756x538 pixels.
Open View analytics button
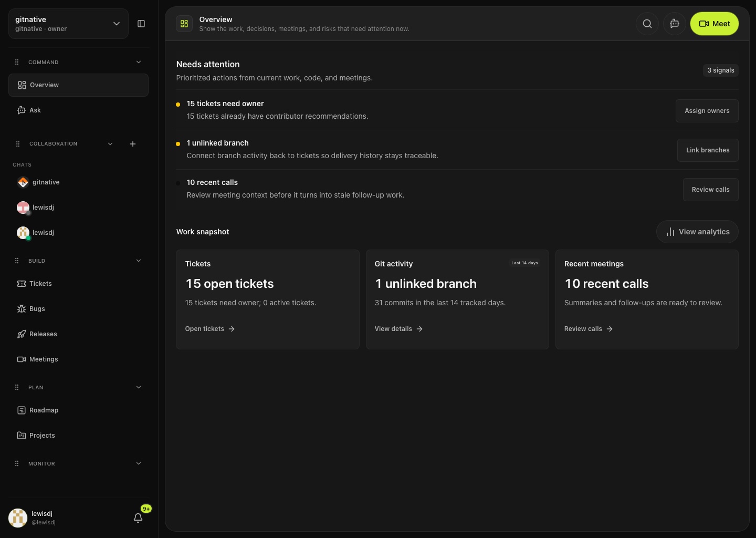coord(697,232)
